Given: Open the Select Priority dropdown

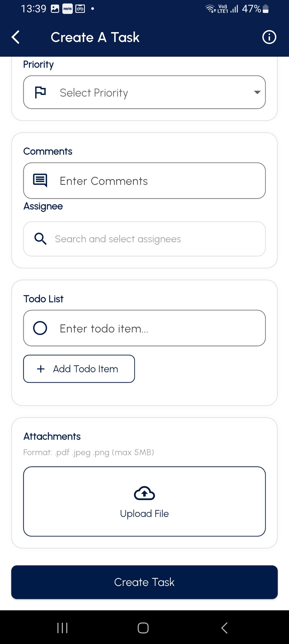Looking at the screenshot, I should click(144, 92).
